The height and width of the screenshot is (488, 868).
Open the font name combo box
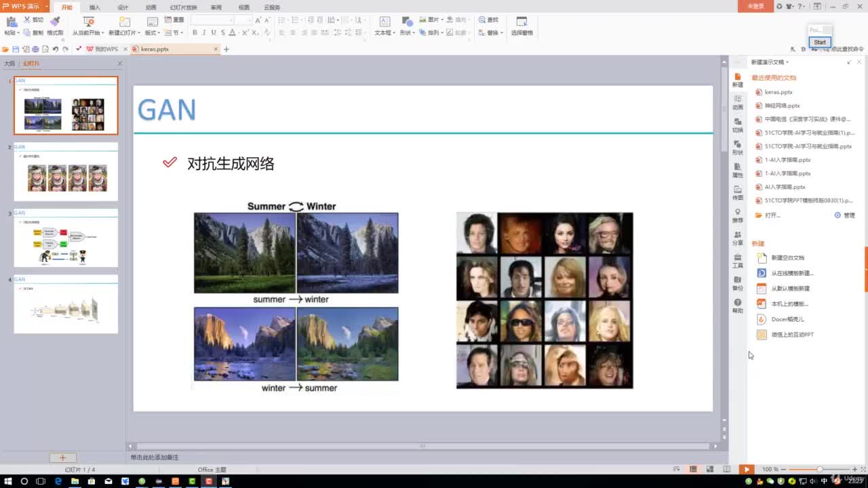coord(212,20)
